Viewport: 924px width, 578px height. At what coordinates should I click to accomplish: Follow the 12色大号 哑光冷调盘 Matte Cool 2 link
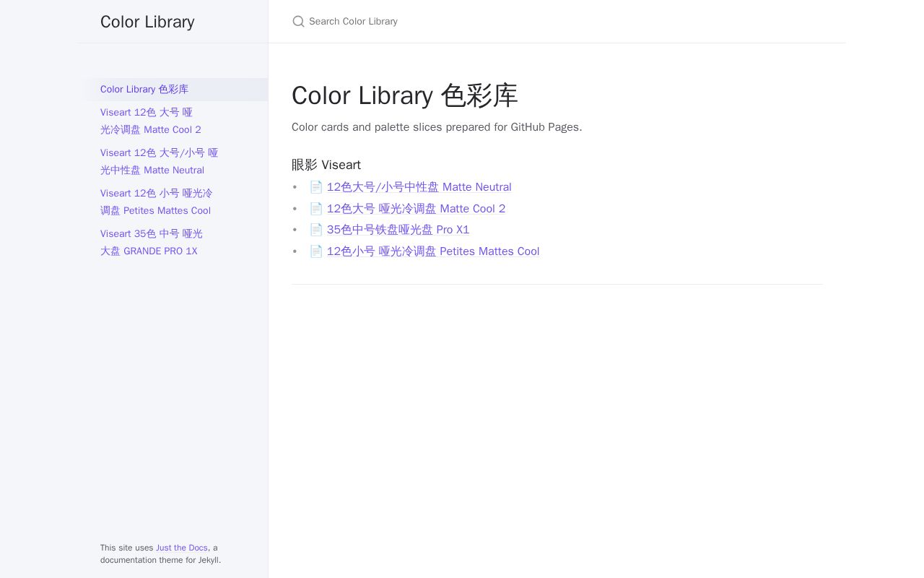coord(416,209)
